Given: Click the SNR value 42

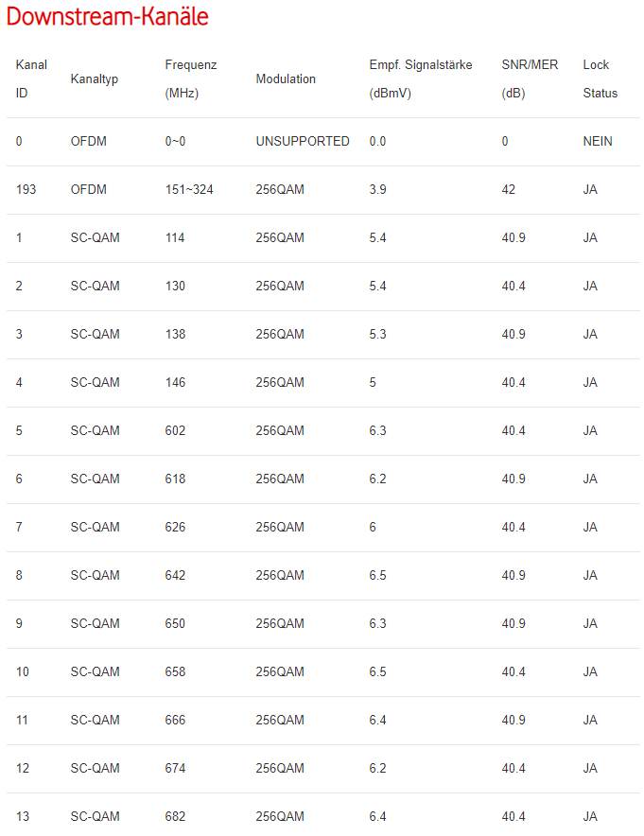Looking at the screenshot, I should click(x=509, y=190).
